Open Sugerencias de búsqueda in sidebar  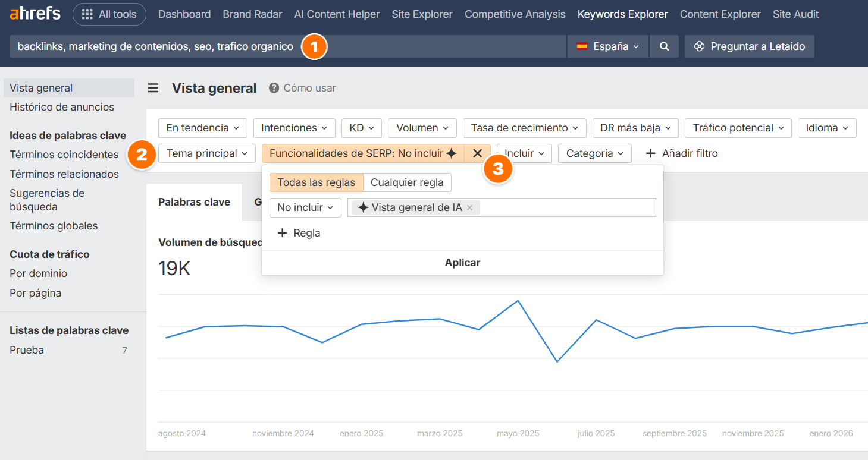click(47, 200)
